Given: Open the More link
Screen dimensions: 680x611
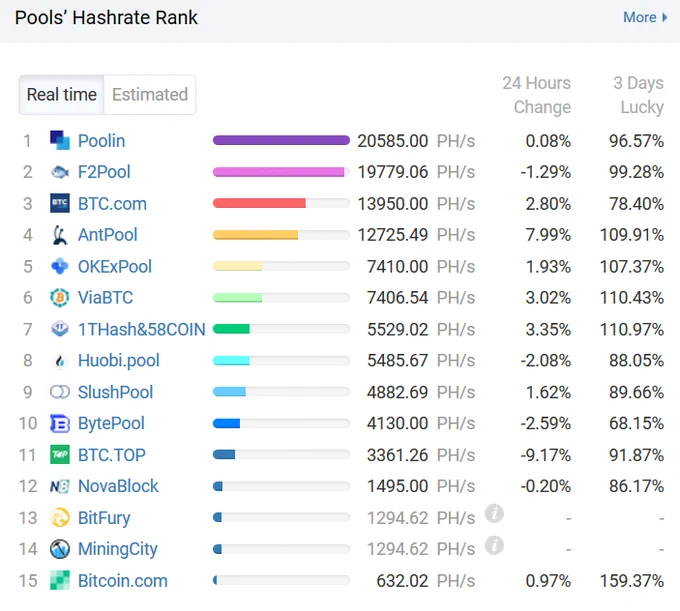Looking at the screenshot, I should (645, 17).
